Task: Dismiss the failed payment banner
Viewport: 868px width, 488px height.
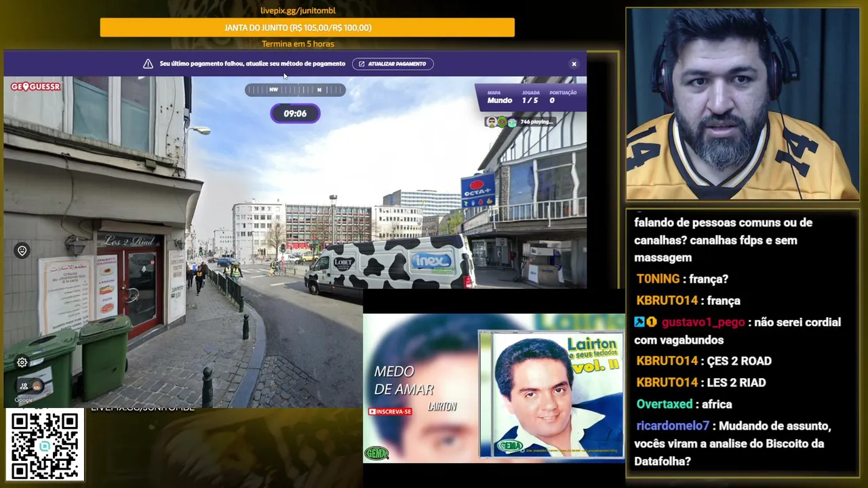Action: [x=574, y=64]
